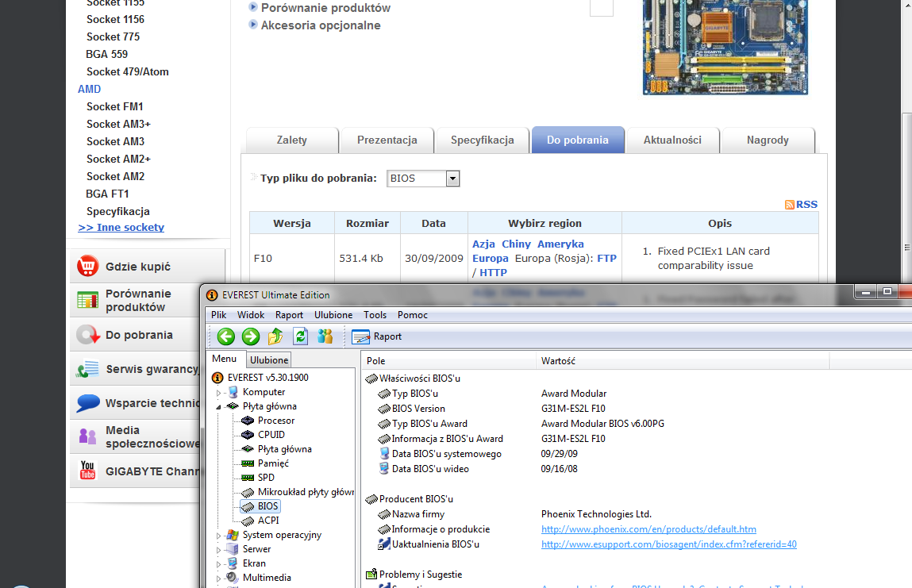The width and height of the screenshot is (912, 588).
Task: Open the Tools menu in EVEREST
Action: [x=375, y=315]
